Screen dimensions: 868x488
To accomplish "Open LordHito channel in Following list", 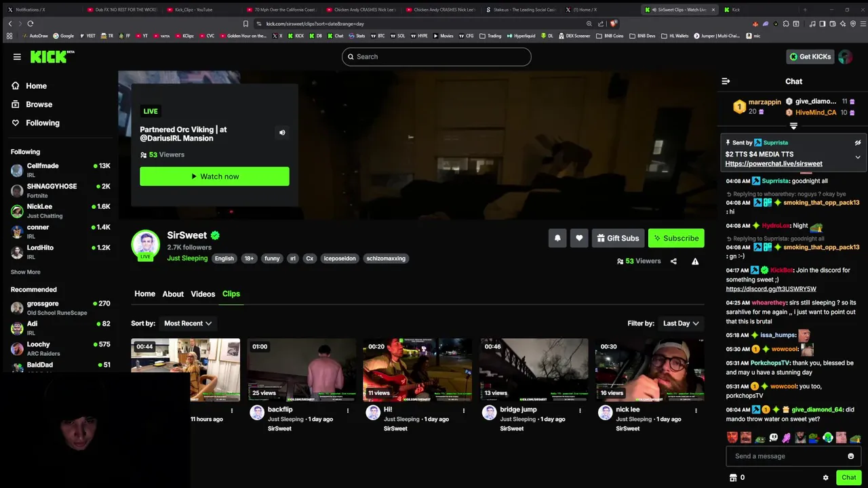I will 60,251.
